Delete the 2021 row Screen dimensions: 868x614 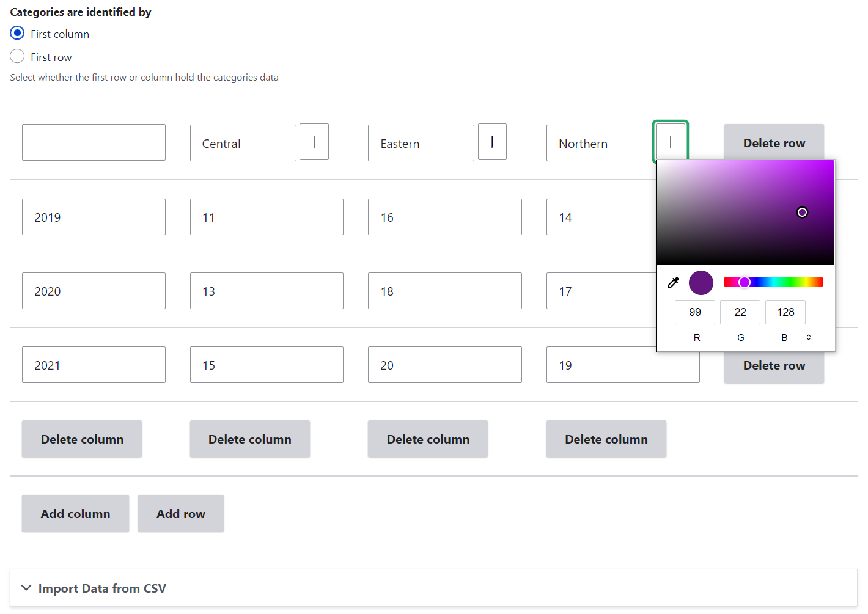coord(774,365)
